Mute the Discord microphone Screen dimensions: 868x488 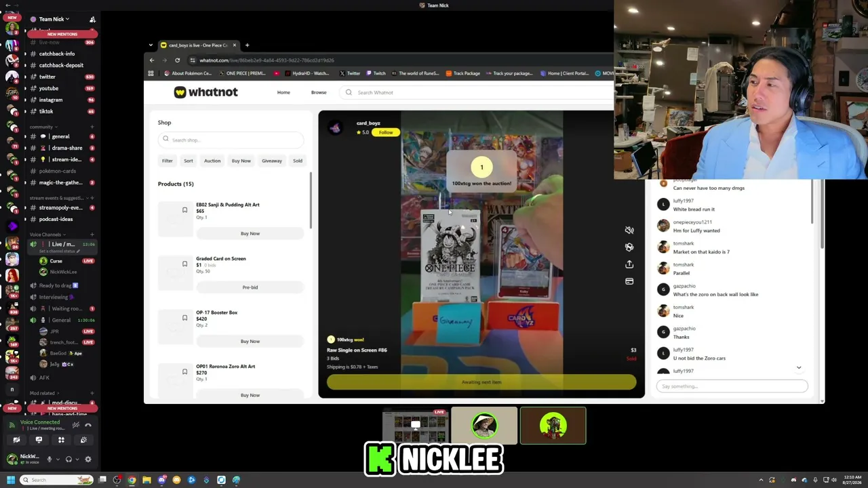[49, 460]
